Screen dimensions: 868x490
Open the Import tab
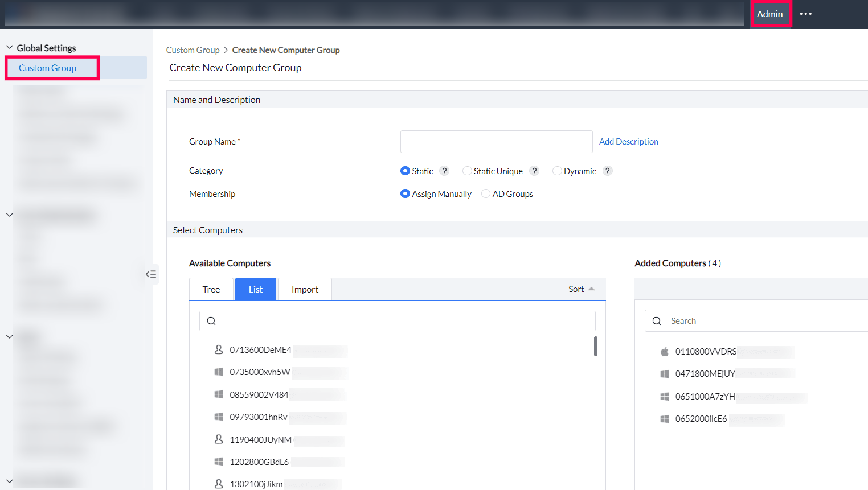click(304, 289)
